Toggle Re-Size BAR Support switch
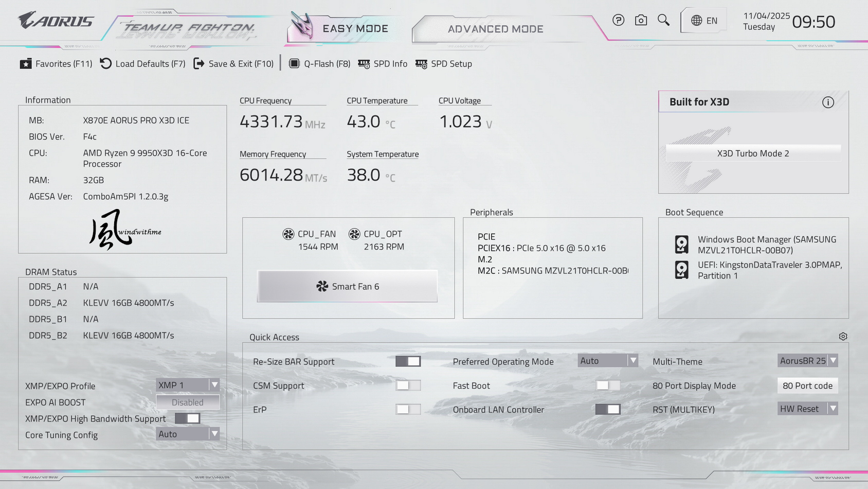Image resolution: width=868 pixels, height=489 pixels. click(408, 361)
